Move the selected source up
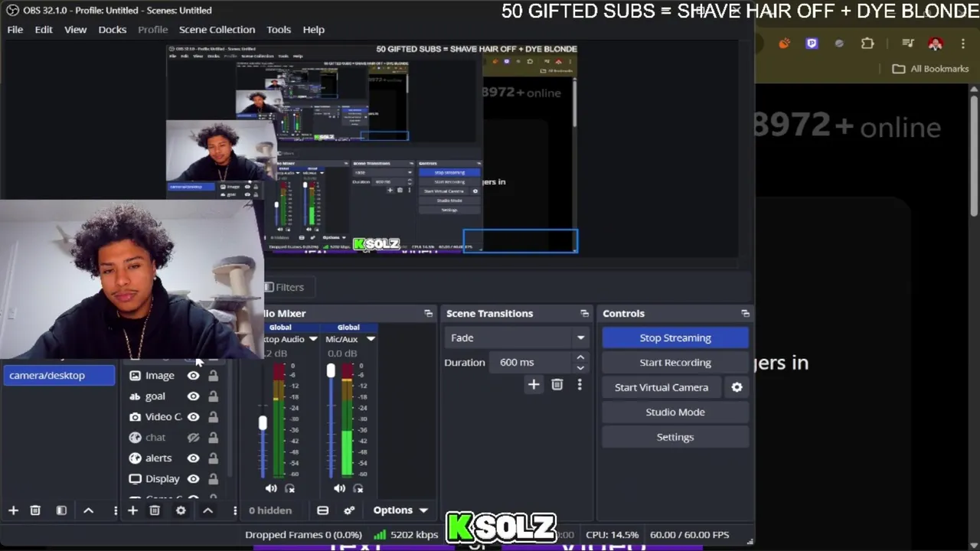 coord(207,510)
